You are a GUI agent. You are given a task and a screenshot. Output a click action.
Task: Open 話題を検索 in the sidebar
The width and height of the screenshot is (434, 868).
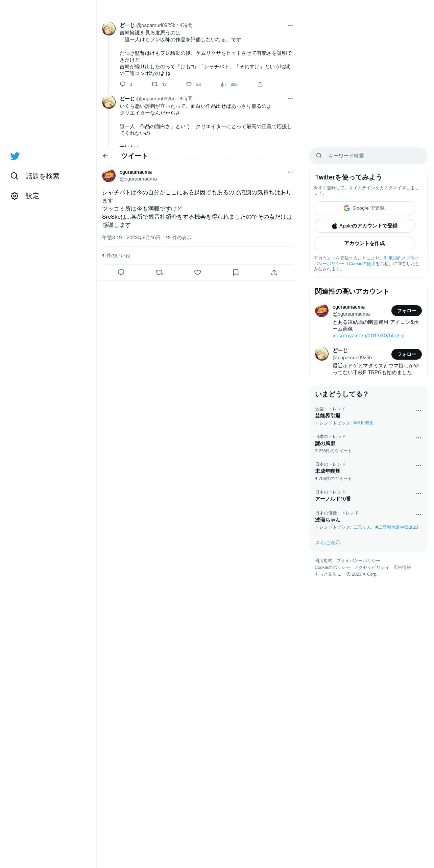pyautogui.click(x=35, y=176)
